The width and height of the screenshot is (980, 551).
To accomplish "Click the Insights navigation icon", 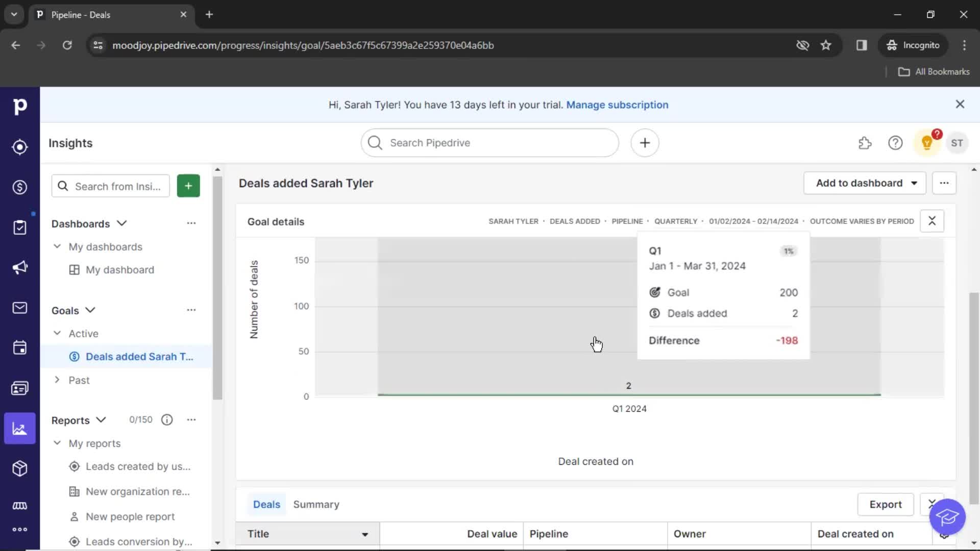I will 19,428.
